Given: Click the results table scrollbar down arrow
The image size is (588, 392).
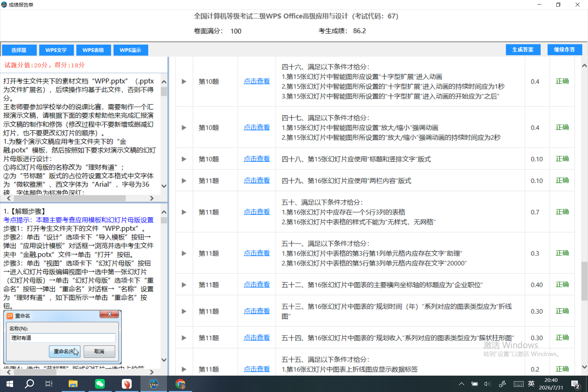Looking at the screenshot, I should point(584,367).
